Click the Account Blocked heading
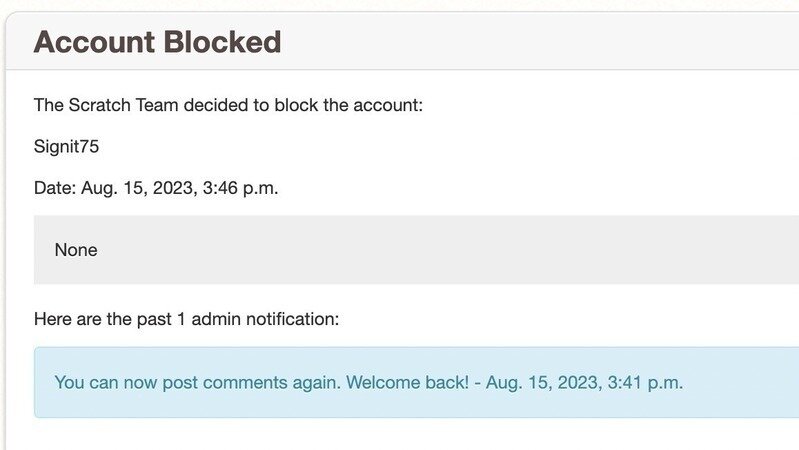The image size is (799, 450). pyautogui.click(x=157, y=42)
